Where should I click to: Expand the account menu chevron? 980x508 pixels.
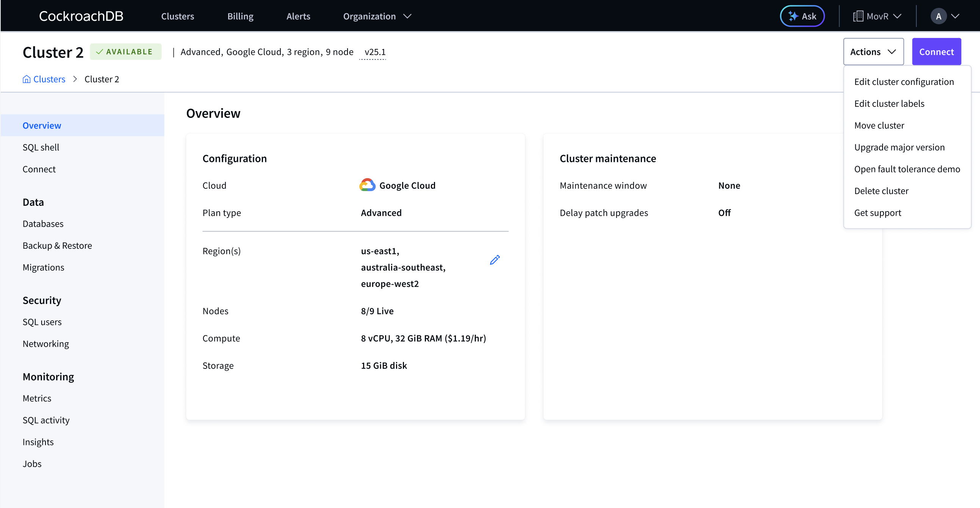click(955, 16)
